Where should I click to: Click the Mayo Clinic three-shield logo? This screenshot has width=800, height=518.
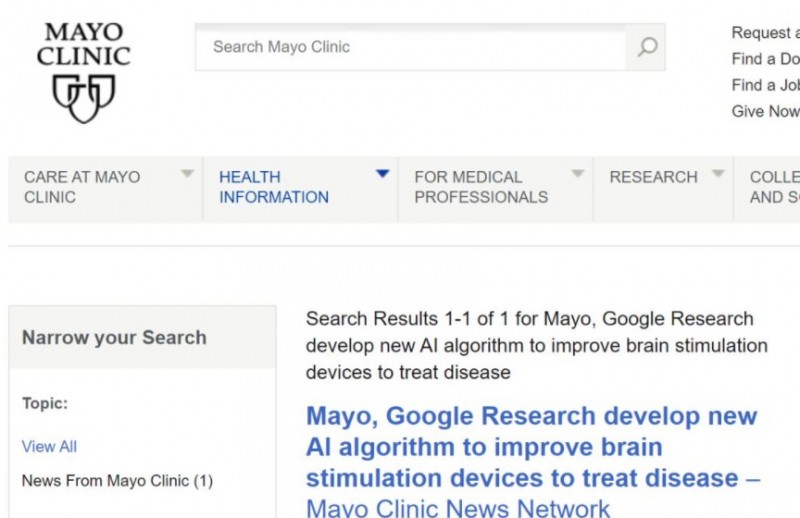click(84, 97)
